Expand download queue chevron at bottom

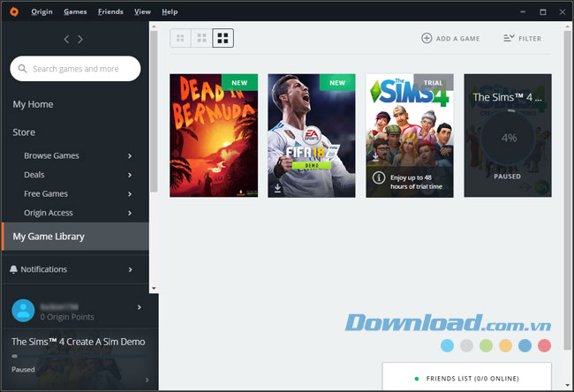click(x=147, y=380)
